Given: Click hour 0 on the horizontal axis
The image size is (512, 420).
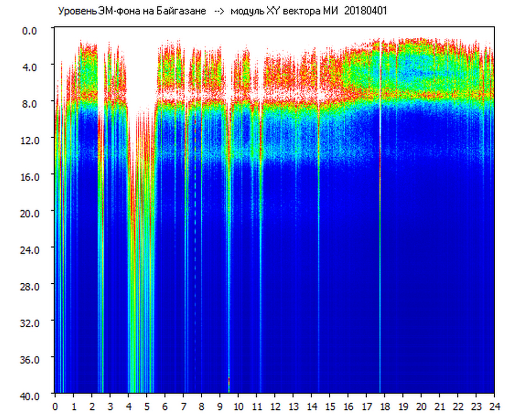Looking at the screenshot, I should pos(55,406).
